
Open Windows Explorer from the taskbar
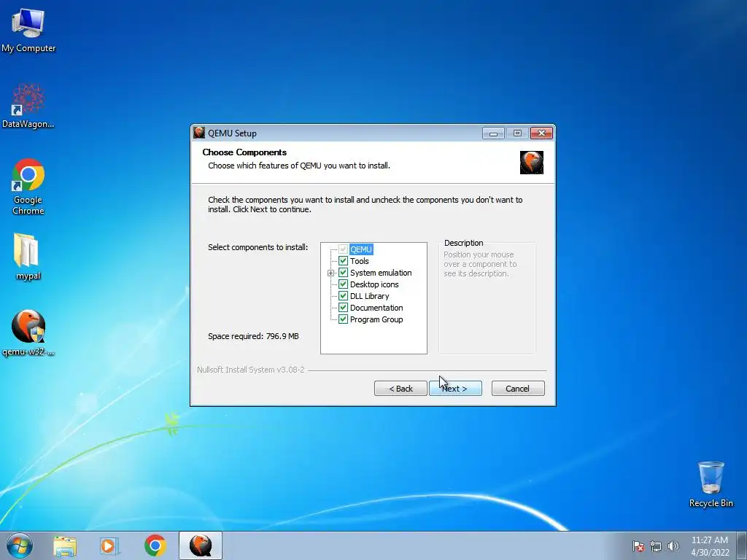click(x=65, y=545)
